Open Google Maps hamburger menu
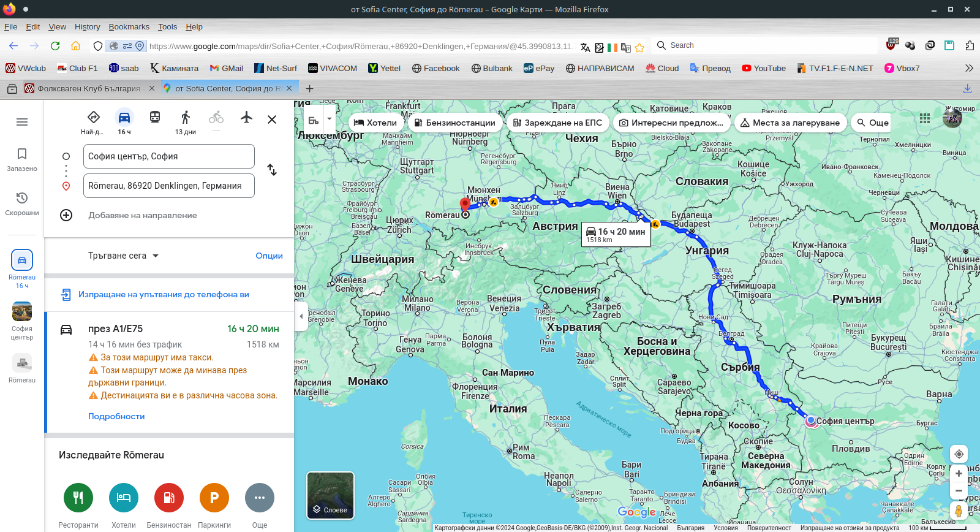Image resolution: width=980 pixels, height=532 pixels. point(22,122)
